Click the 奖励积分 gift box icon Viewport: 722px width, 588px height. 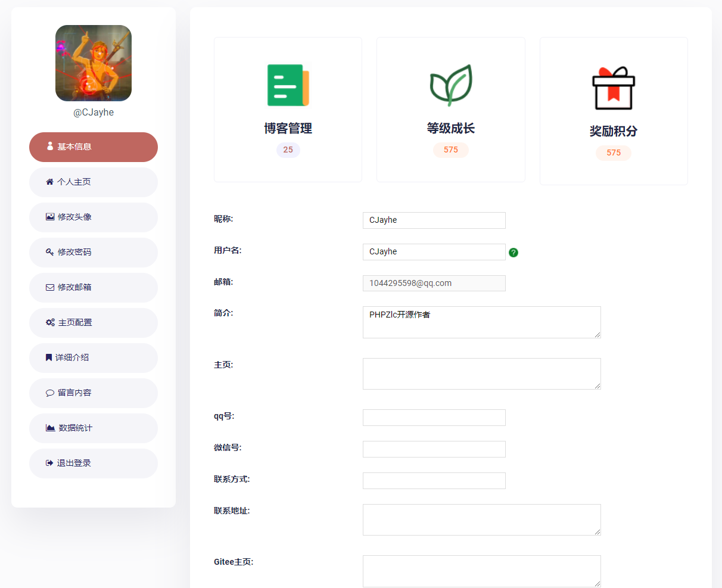coord(614,88)
